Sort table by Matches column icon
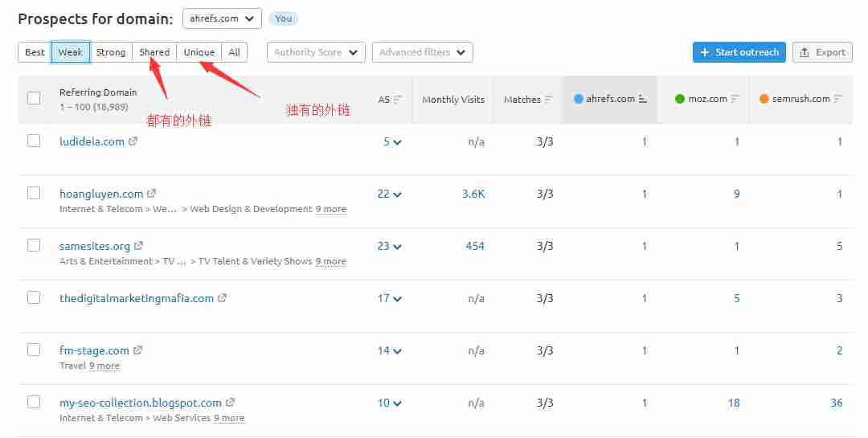Screen dimensions: 868x438 click(549, 100)
